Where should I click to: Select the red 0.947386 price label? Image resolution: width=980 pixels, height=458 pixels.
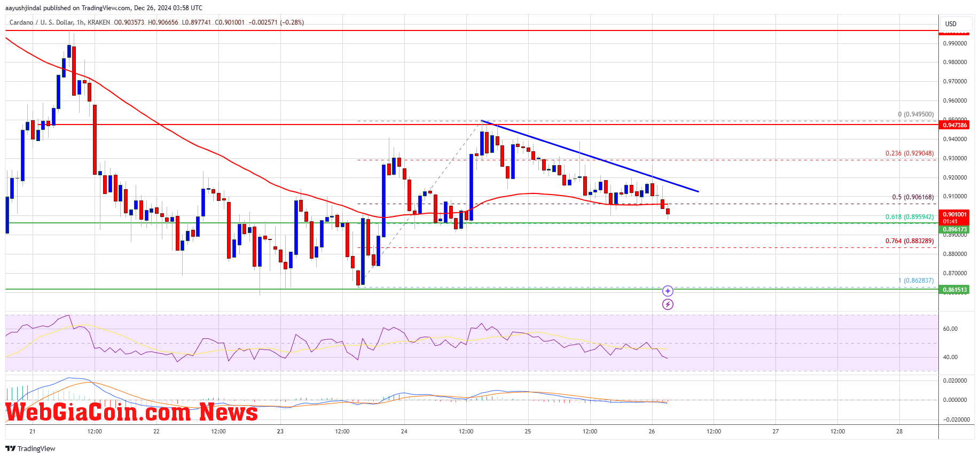tap(955, 125)
